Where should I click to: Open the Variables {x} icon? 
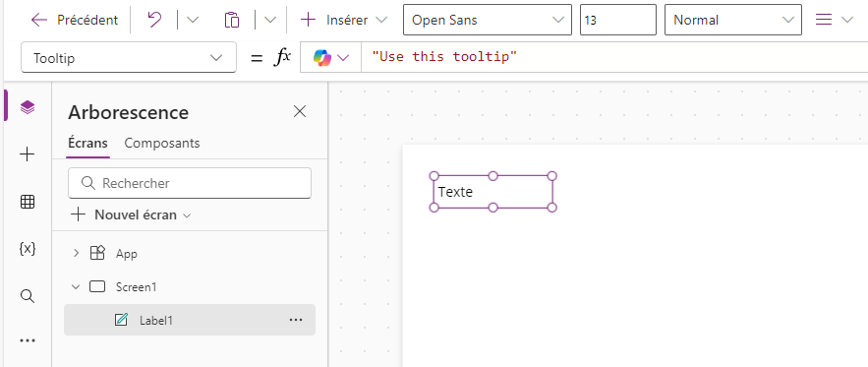[x=28, y=249]
